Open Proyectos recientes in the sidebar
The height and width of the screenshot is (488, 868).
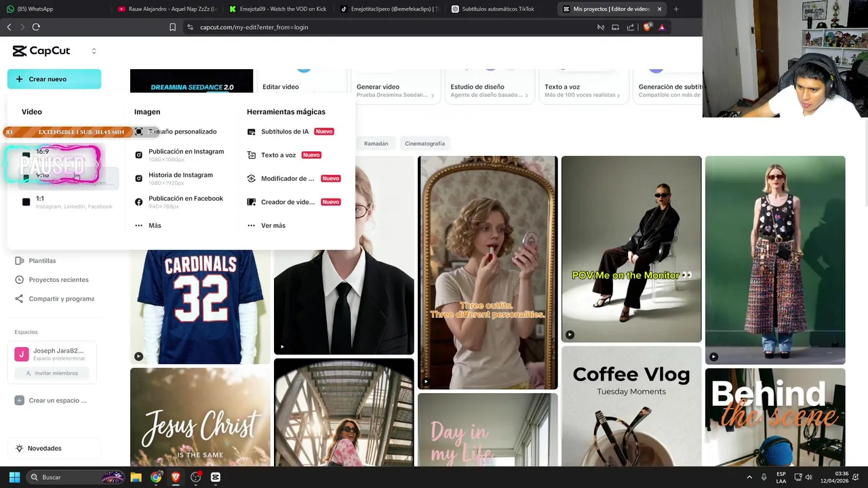(x=58, y=280)
